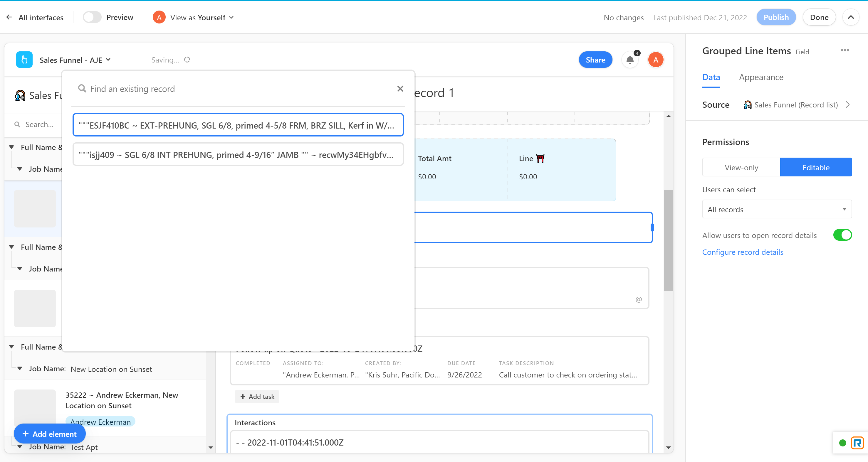Open Sales Funnel - AJE dropdown
Screen dimensions: 868x462
[x=75, y=60]
